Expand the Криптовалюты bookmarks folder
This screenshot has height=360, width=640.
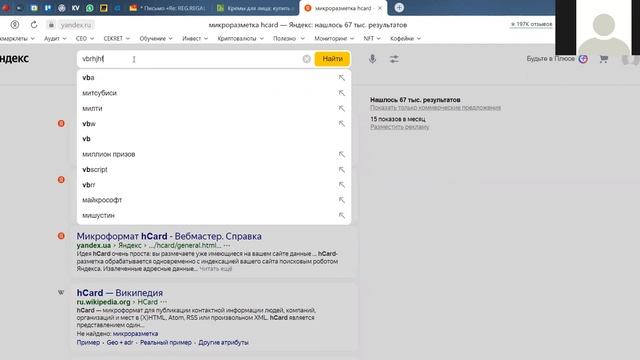pos(240,38)
